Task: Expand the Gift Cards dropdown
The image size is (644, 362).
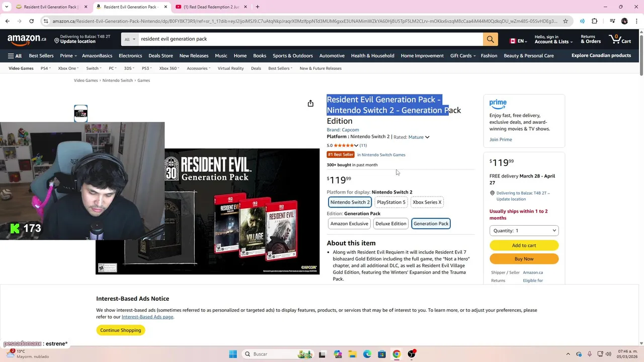Action: click(x=463, y=56)
